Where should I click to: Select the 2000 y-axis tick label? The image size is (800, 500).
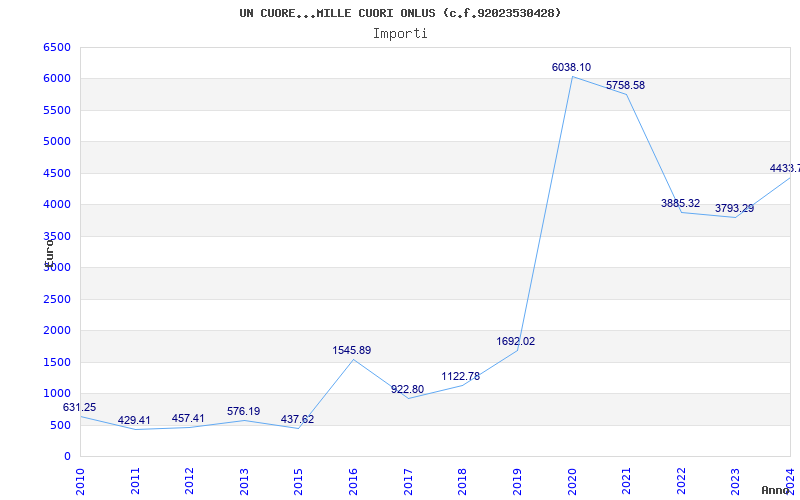coord(57,331)
